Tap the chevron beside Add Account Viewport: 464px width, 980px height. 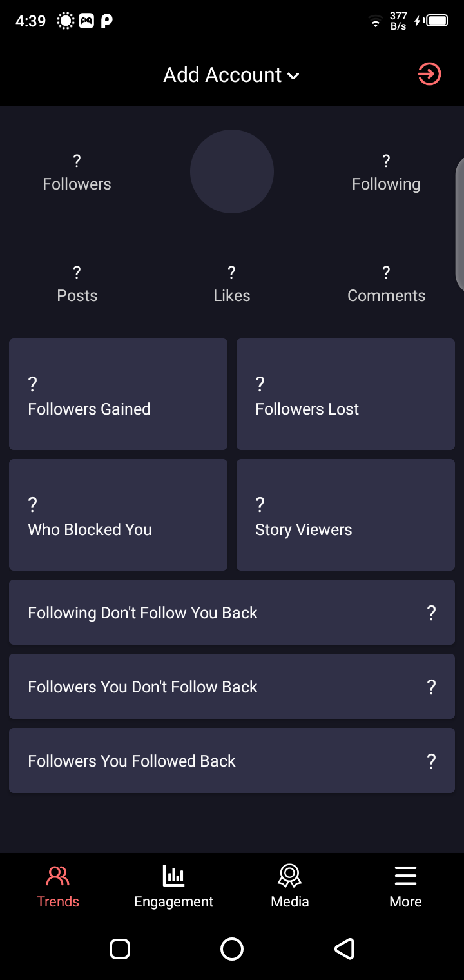(x=294, y=76)
